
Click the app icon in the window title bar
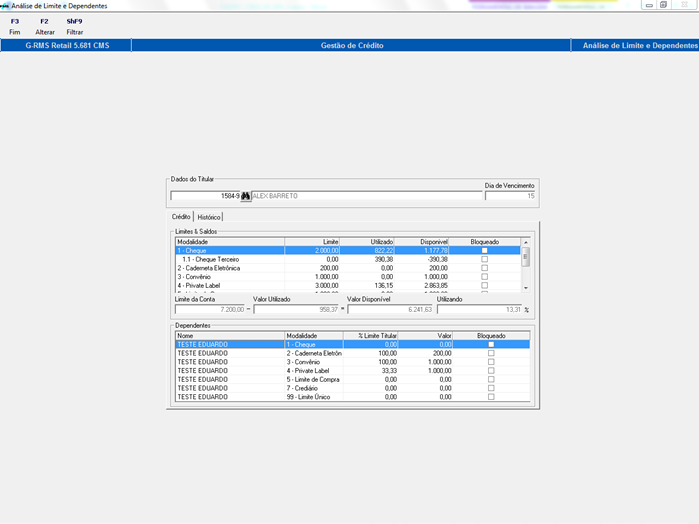point(4,6)
